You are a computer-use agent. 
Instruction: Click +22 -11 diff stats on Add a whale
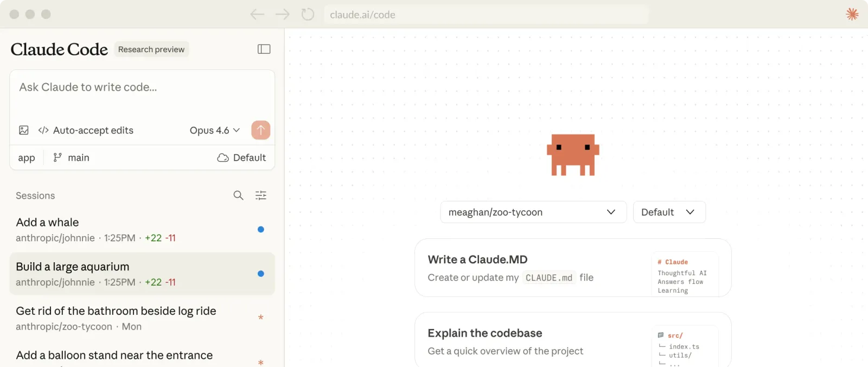(160, 238)
